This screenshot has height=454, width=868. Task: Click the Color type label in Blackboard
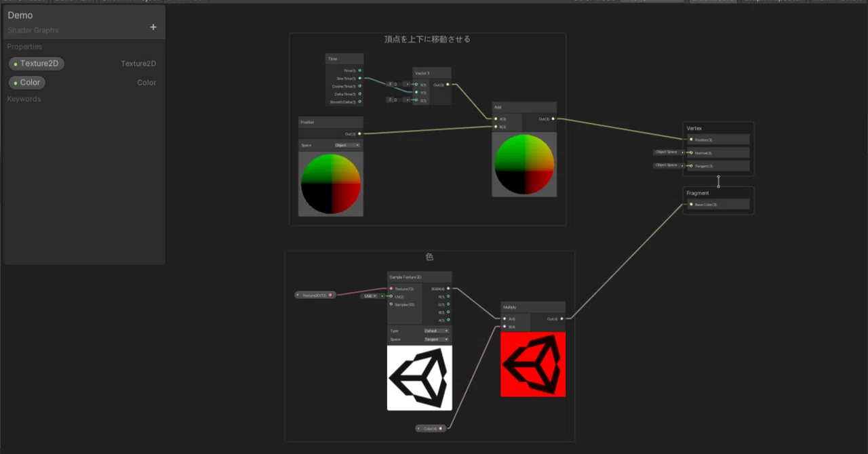(146, 83)
